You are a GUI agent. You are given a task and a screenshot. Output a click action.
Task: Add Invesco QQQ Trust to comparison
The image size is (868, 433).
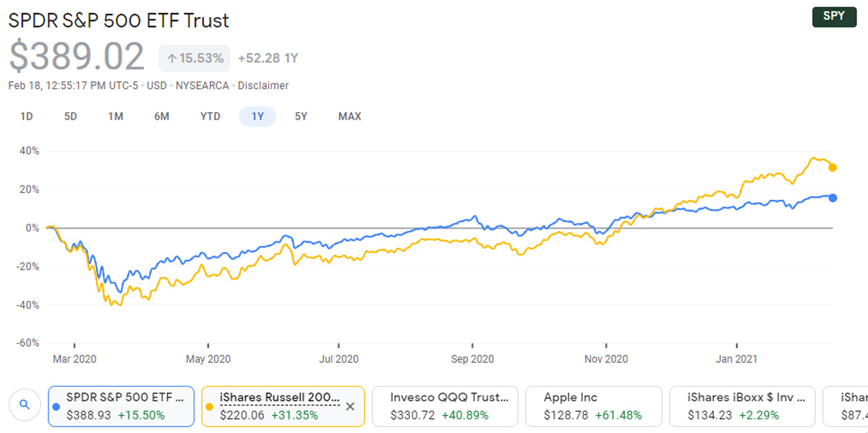coord(444,405)
